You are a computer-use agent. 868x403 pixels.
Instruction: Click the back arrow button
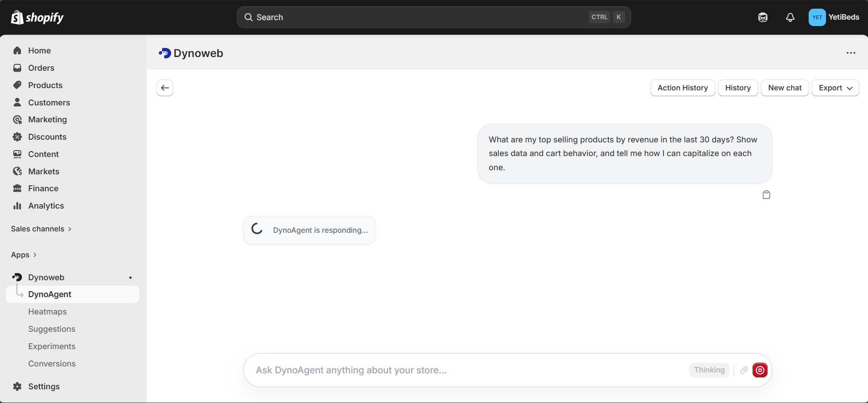(x=165, y=88)
